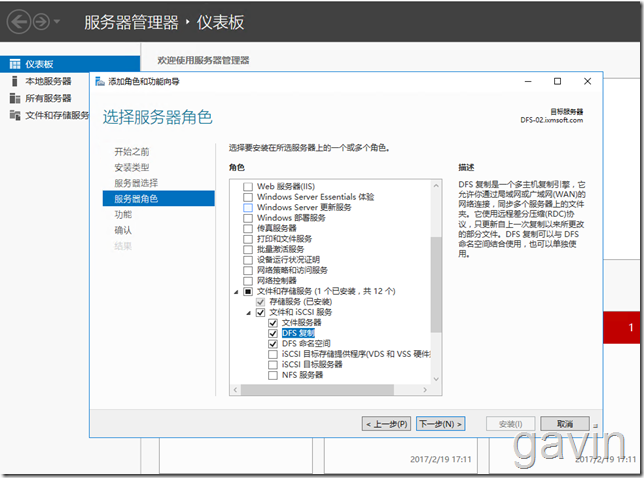Open the 服务器选择 wizard step
Screen dimensions: 644x478
136,183
